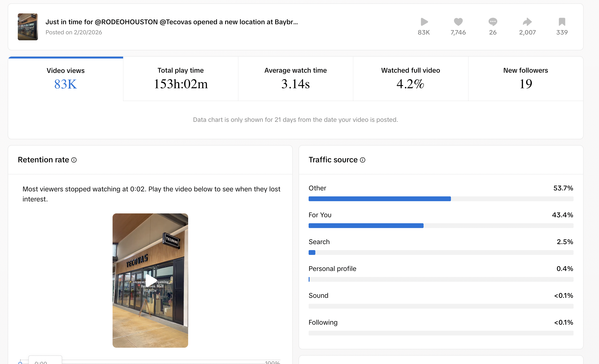Switch to the Average watch time tab
This screenshot has width=599, height=364.
tap(296, 79)
